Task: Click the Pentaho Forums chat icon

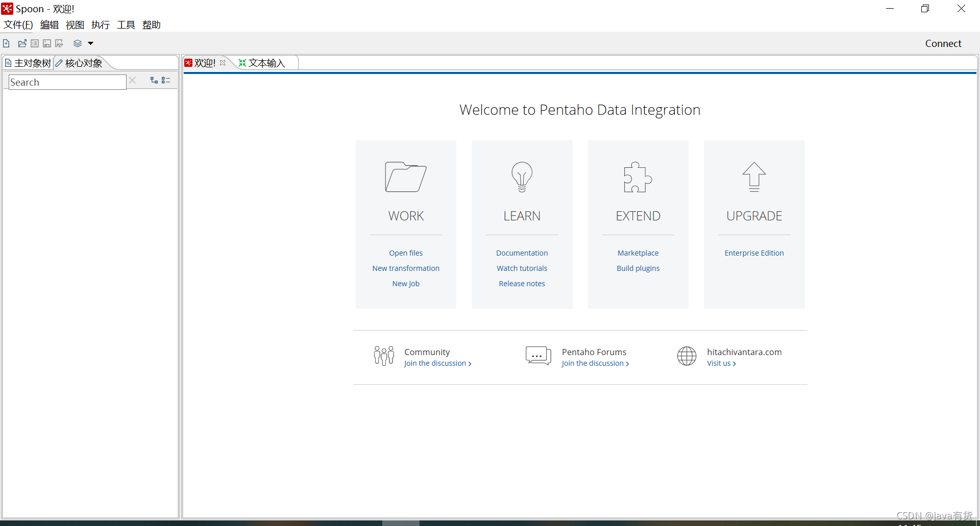Action: pos(538,356)
